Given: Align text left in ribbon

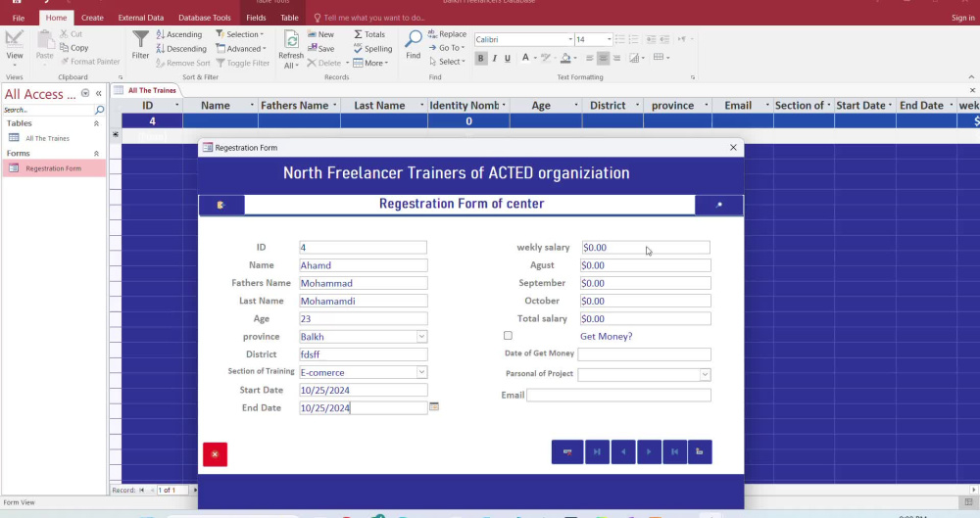Looking at the screenshot, I should (x=589, y=58).
